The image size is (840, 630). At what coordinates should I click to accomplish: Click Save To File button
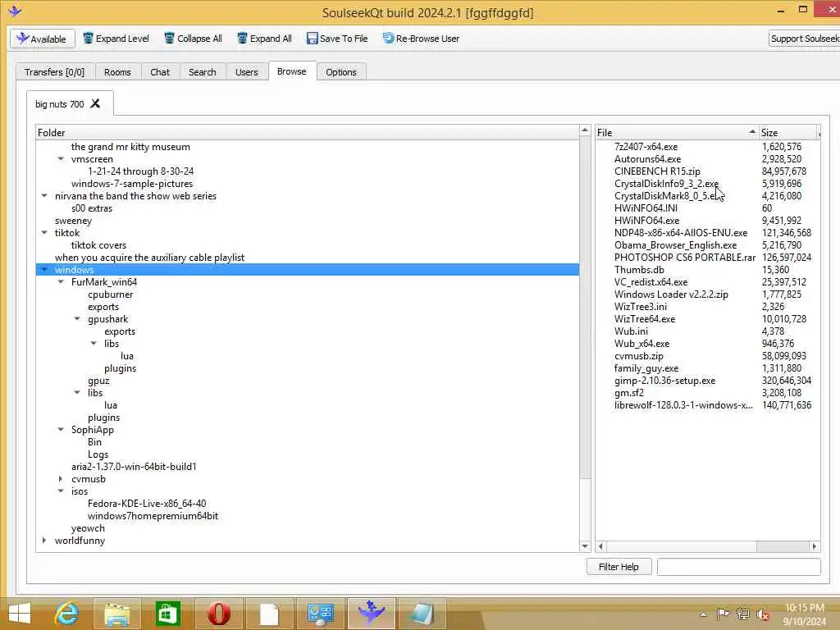(337, 39)
